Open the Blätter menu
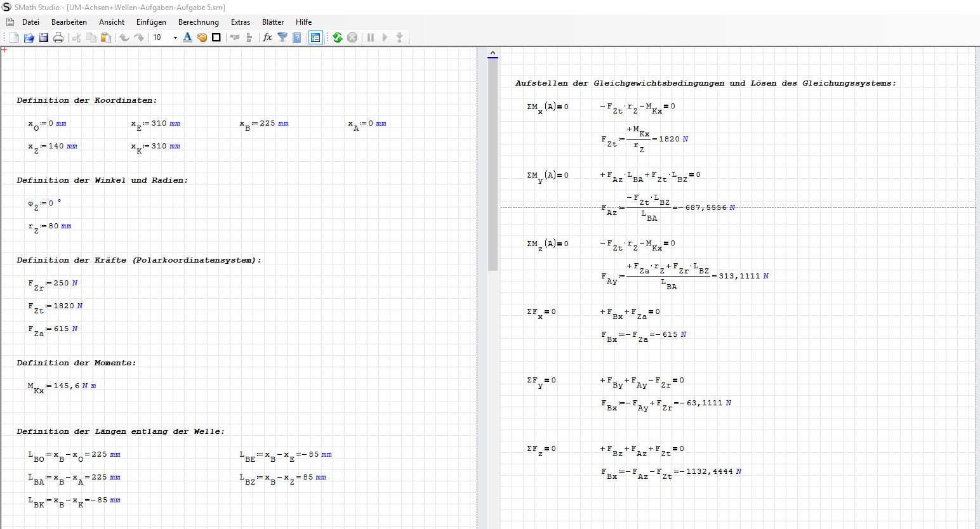The width and height of the screenshot is (980, 529). click(x=273, y=22)
